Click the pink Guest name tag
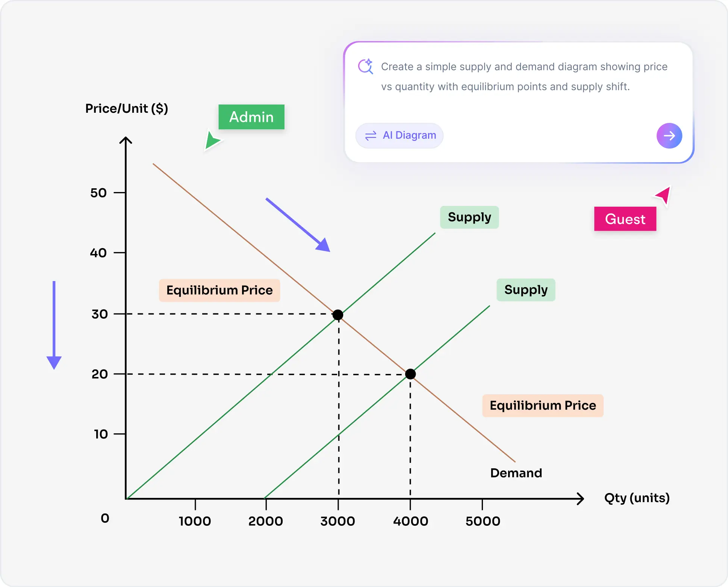The height and width of the screenshot is (587, 728). tap(625, 219)
